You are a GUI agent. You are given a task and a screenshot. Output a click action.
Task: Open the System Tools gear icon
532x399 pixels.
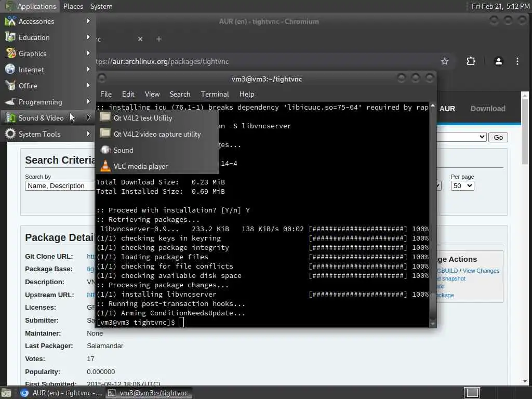coord(10,134)
